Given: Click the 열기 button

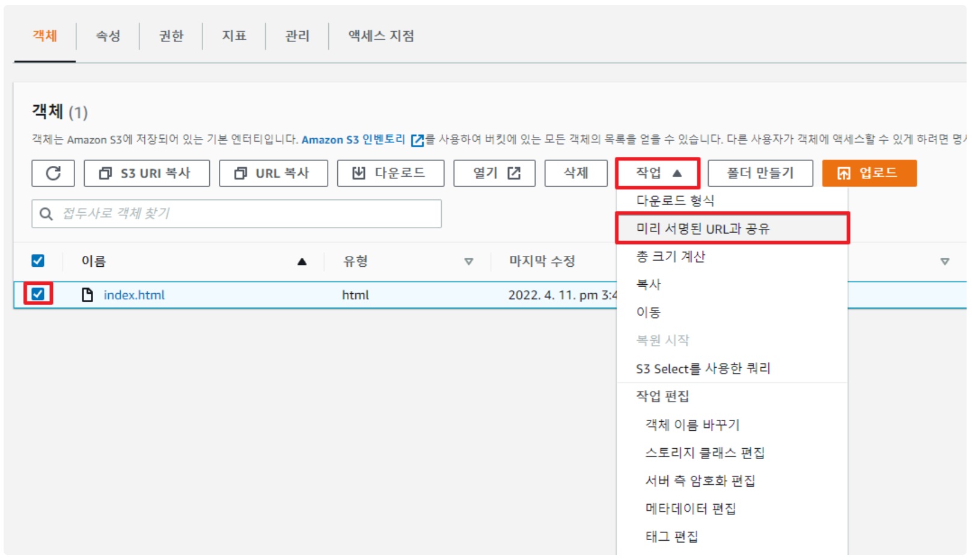Looking at the screenshot, I should tap(494, 173).
